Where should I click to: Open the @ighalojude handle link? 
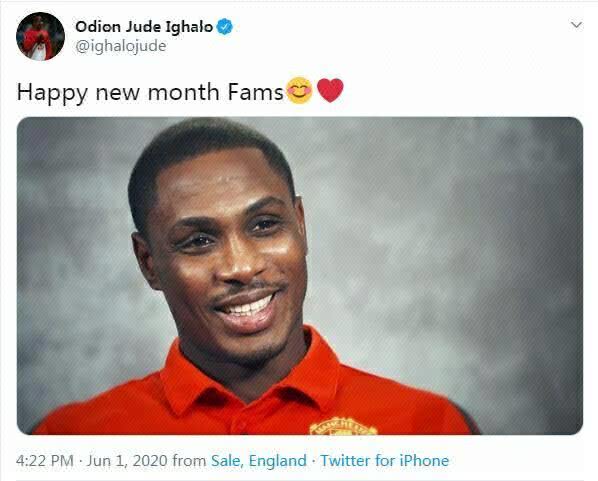(121, 46)
